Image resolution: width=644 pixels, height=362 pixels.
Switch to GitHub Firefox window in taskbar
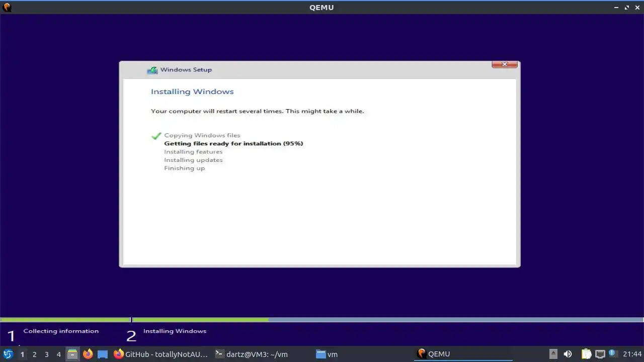coord(161,354)
